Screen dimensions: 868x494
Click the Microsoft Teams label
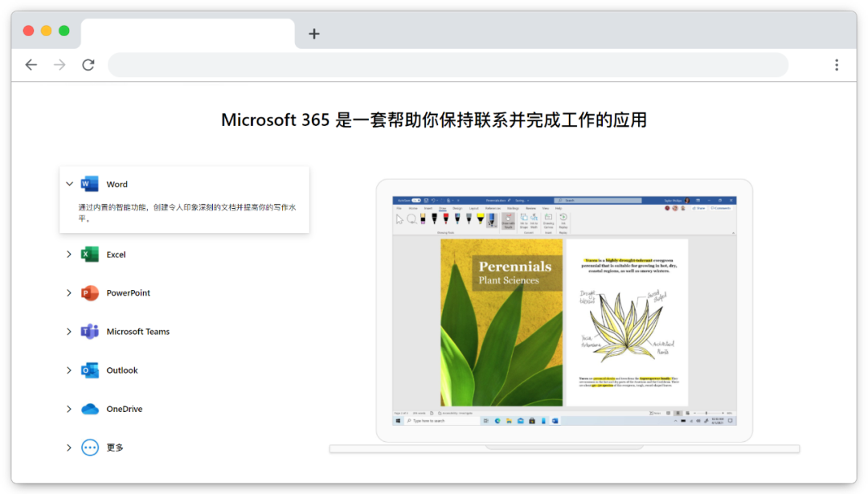click(138, 332)
